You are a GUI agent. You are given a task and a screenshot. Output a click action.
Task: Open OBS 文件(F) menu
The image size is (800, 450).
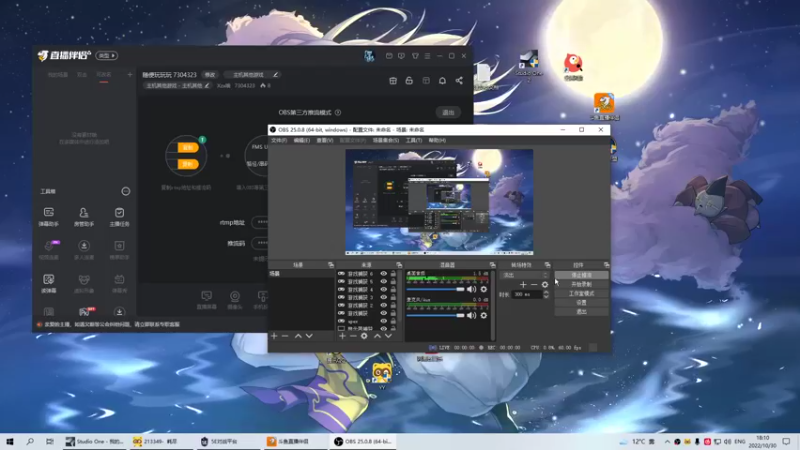click(x=279, y=140)
